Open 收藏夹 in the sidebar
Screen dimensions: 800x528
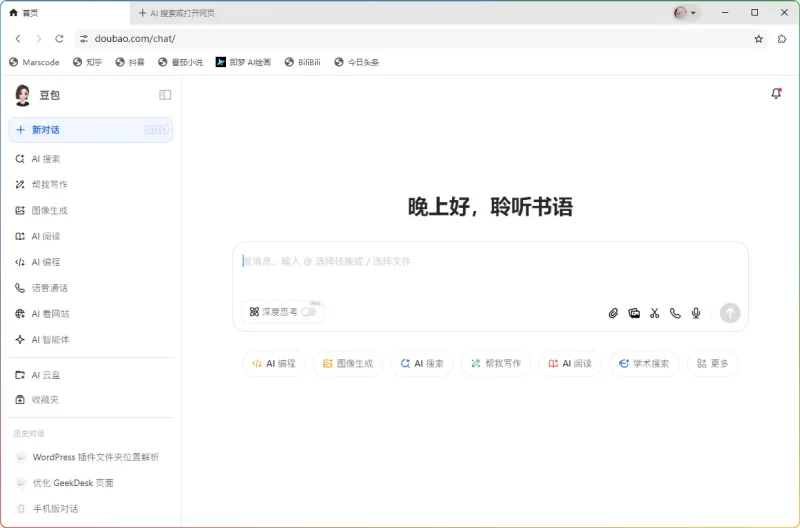[x=90, y=399]
